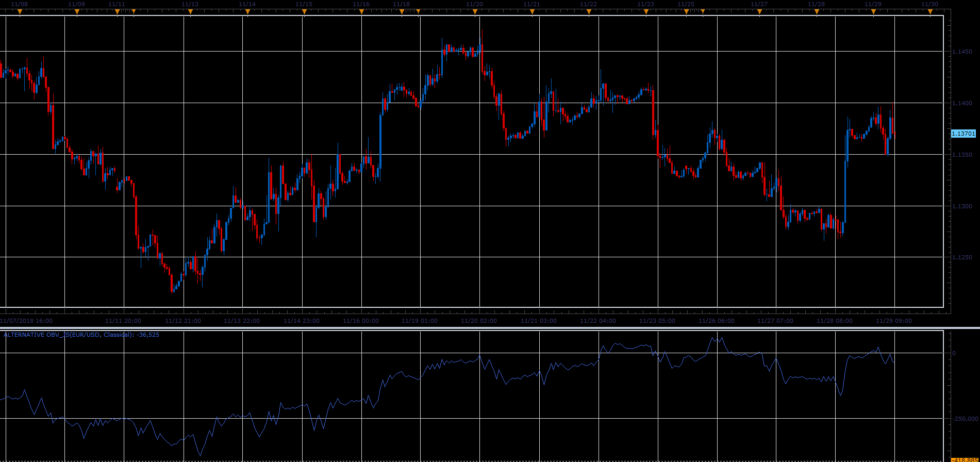Click the orange day marker under 11/21

[x=532, y=11]
